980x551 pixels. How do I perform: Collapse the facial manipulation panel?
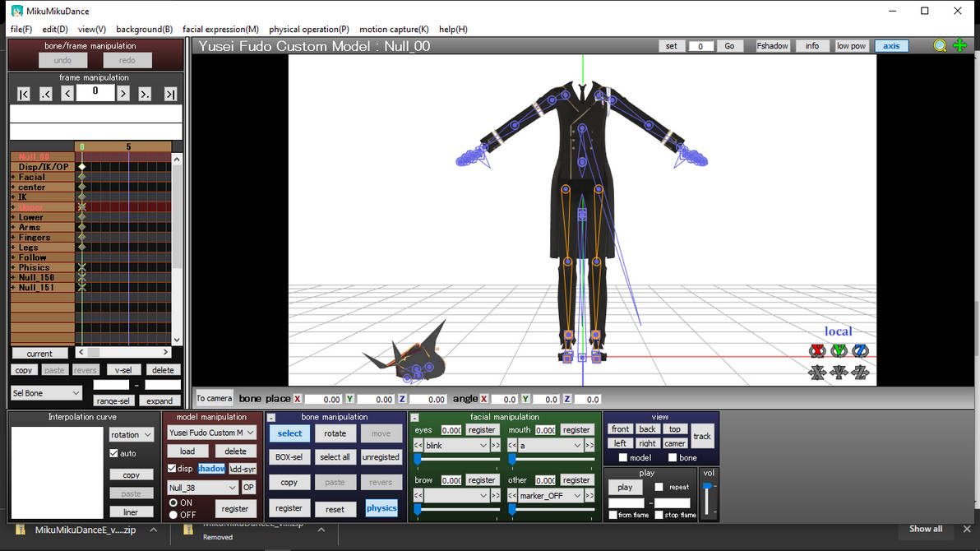click(414, 417)
